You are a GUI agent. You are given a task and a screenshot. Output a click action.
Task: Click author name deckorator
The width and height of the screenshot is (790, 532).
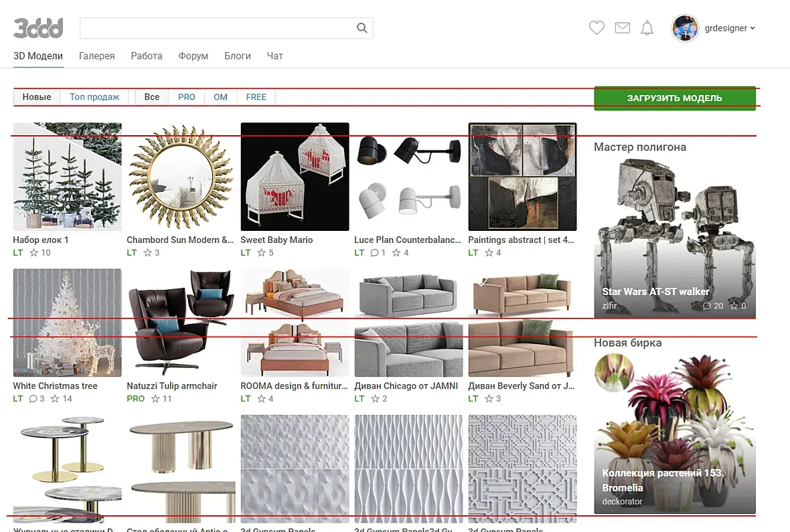(x=622, y=501)
